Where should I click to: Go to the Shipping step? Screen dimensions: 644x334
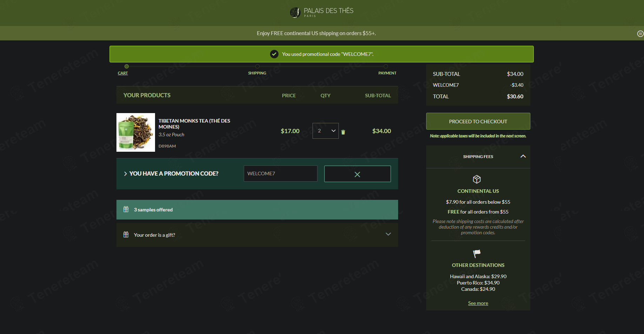[257, 73]
